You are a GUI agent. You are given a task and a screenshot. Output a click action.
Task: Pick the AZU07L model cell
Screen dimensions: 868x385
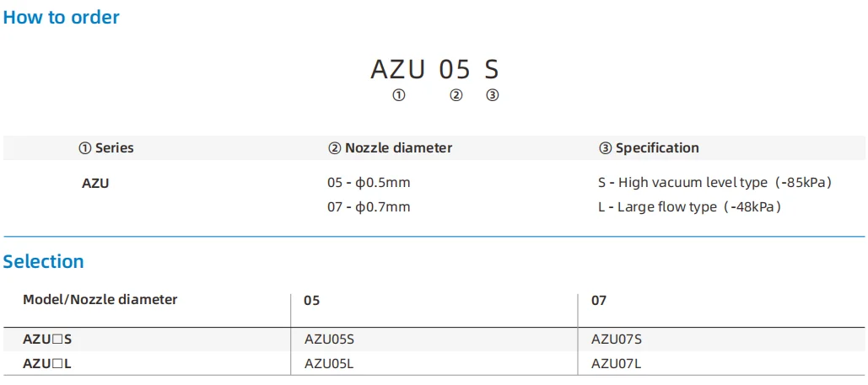click(617, 364)
